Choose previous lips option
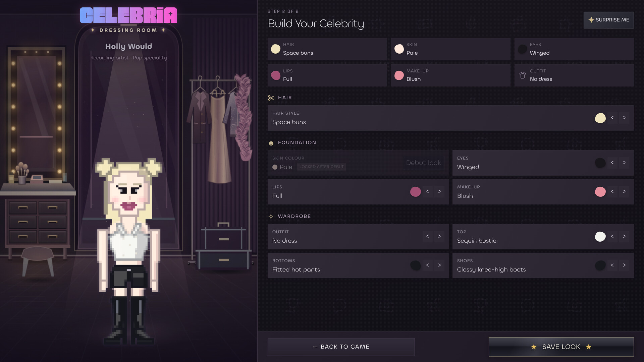This screenshot has height=362, width=644. [x=427, y=191]
